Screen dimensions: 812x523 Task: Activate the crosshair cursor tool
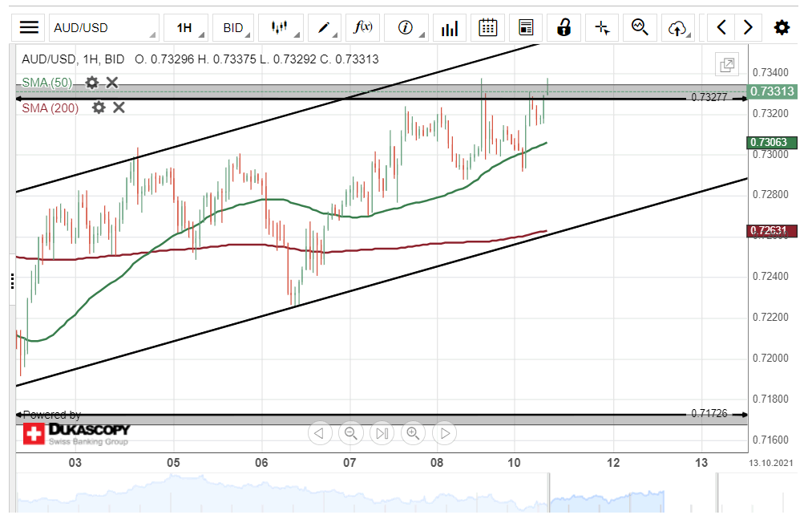coord(602,27)
